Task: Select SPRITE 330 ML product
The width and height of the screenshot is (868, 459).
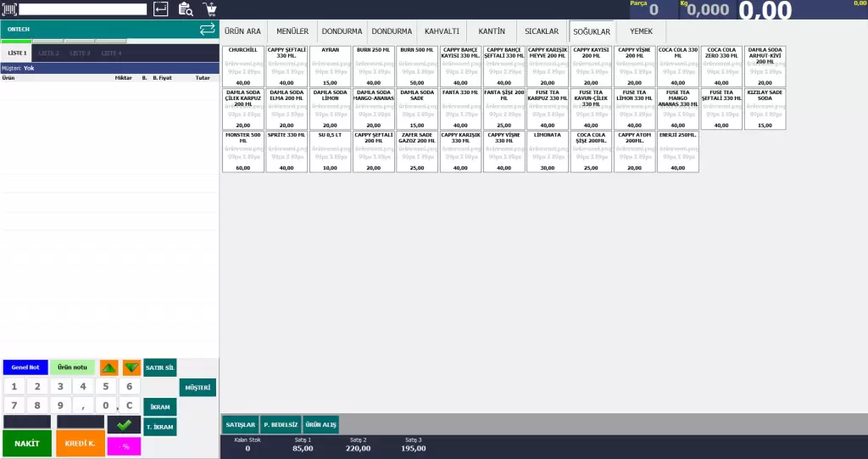Action: [x=287, y=152]
